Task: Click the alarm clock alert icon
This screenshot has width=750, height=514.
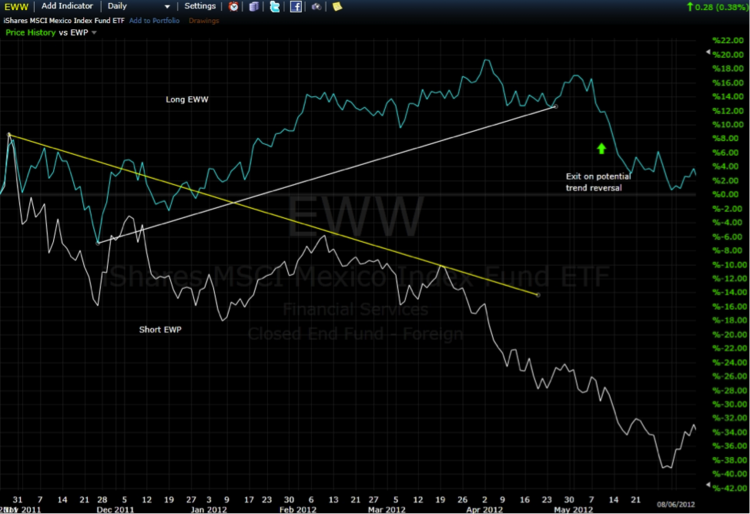Action: [233, 6]
